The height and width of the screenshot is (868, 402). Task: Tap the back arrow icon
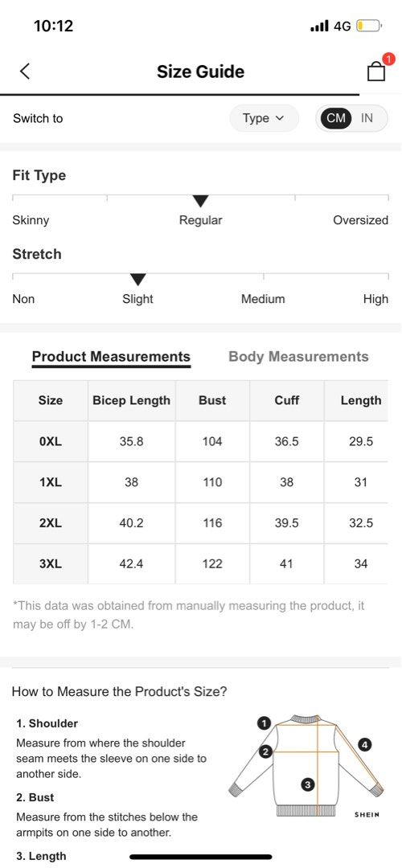tap(24, 72)
